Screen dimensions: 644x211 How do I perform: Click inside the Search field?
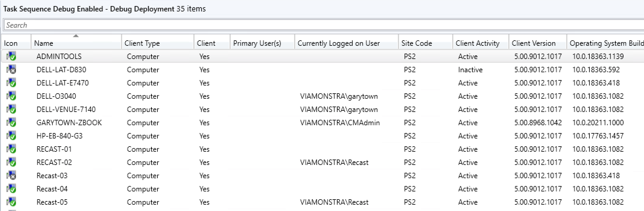click(181, 25)
